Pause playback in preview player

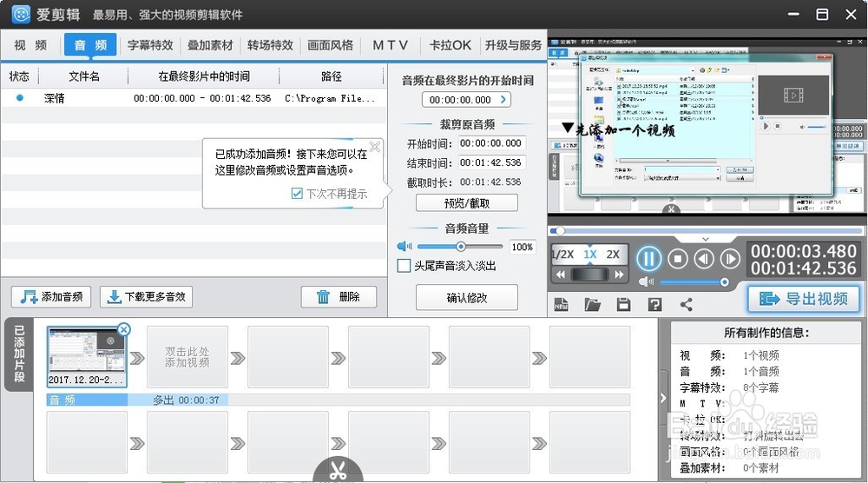pyautogui.click(x=648, y=259)
